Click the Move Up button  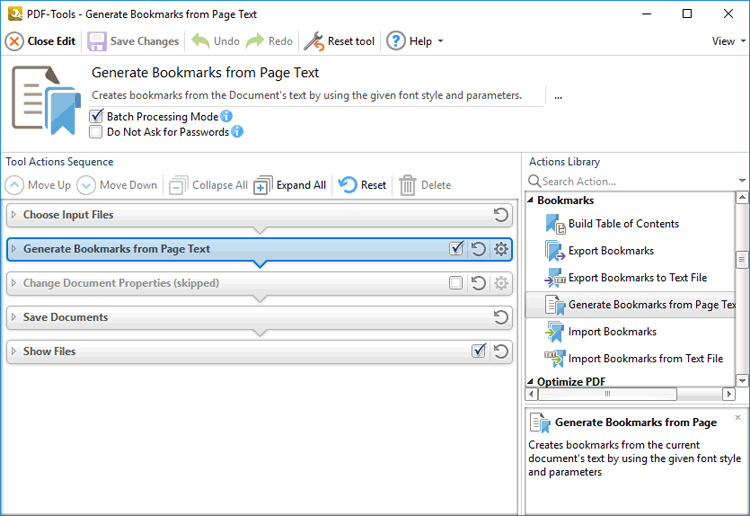tap(38, 185)
